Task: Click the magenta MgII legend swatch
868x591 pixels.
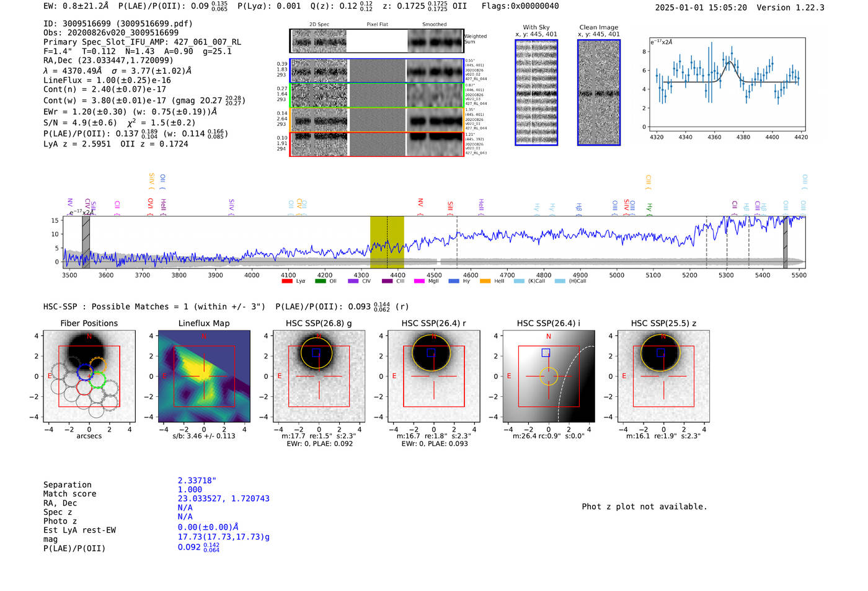Action: tap(419, 282)
